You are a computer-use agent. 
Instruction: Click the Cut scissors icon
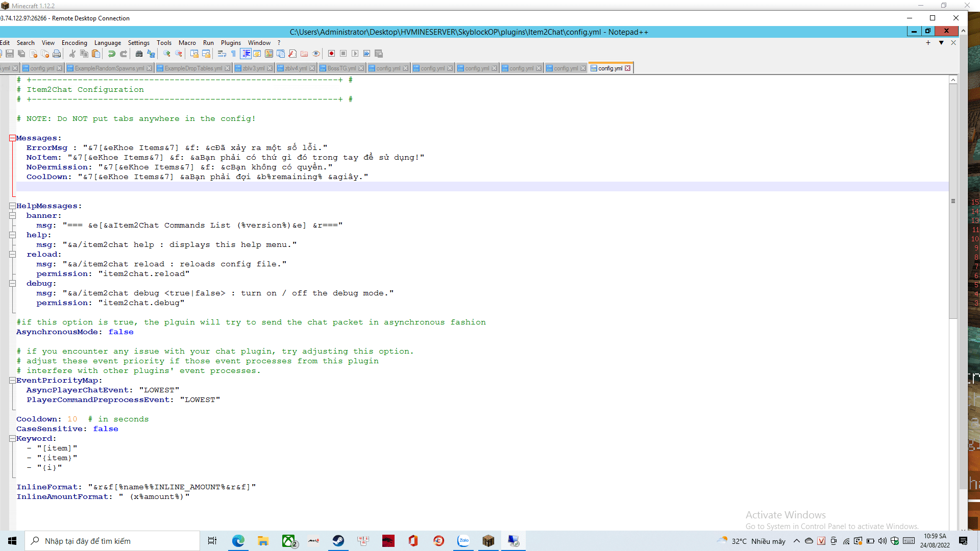(72, 54)
